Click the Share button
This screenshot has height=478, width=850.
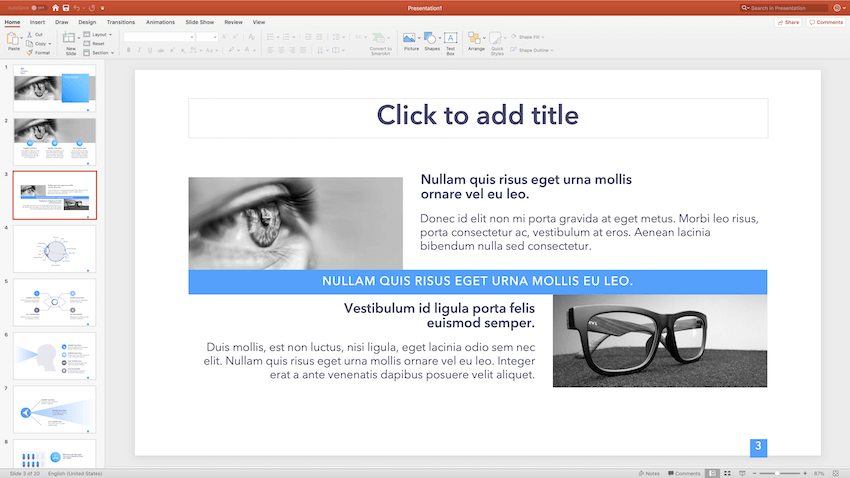pyautogui.click(x=788, y=22)
